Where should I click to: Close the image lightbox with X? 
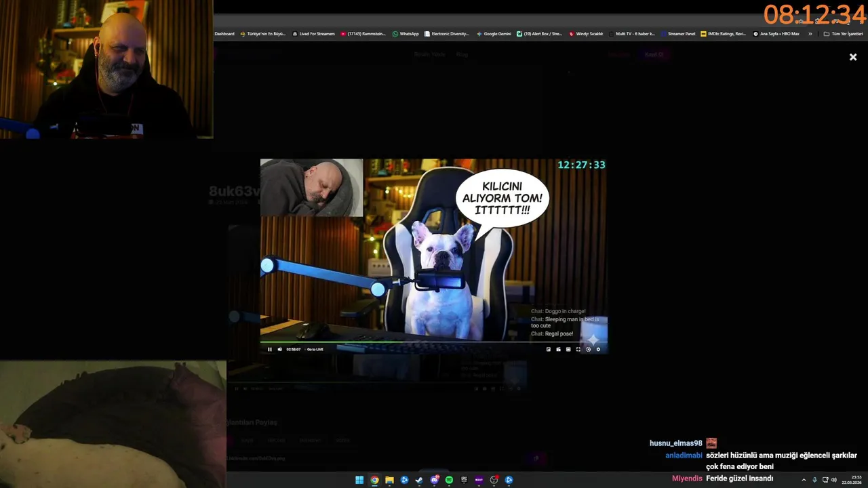[x=853, y=58]
